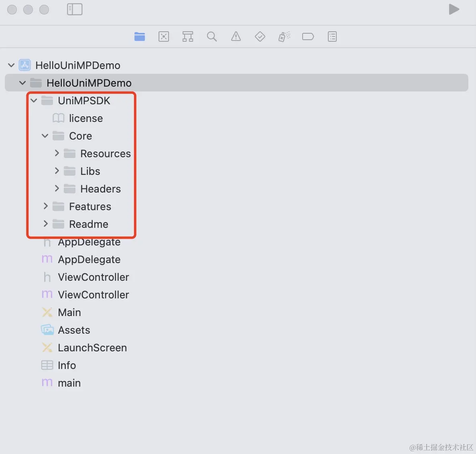Click the Main storyboard icon
Screen dimensions: 476x454
pos(47,312)
